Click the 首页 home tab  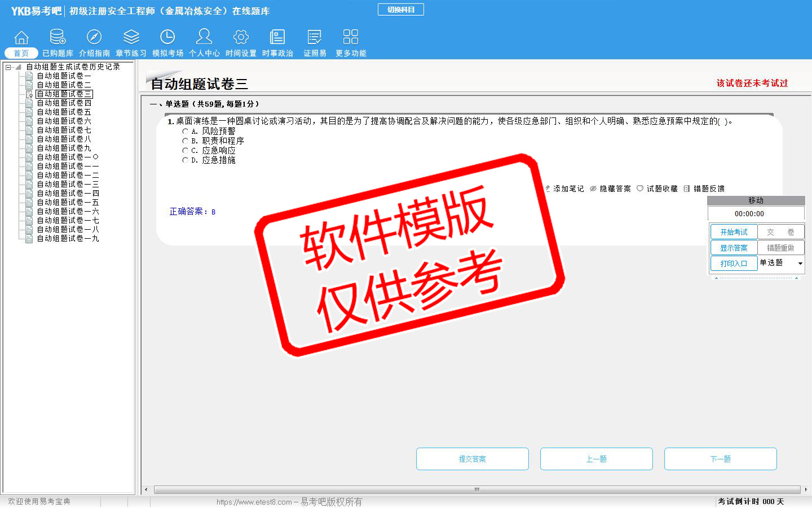(21, 53)
